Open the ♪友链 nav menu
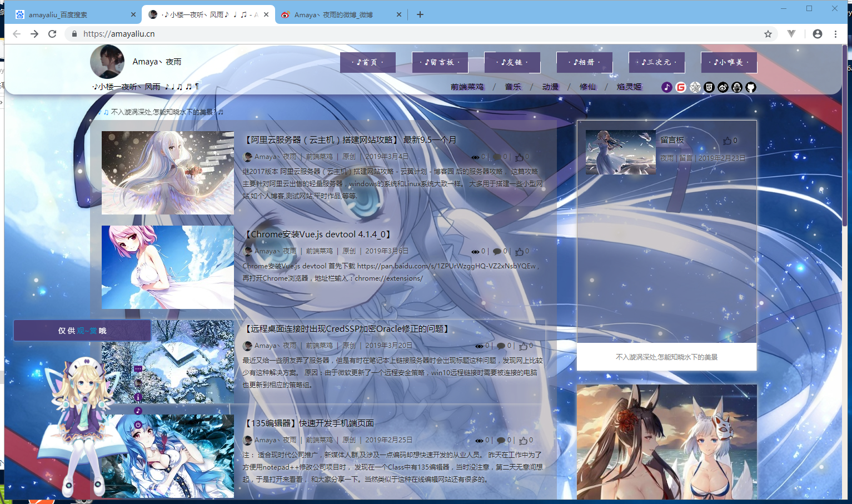852x504 pixels. tap(512, 62)
